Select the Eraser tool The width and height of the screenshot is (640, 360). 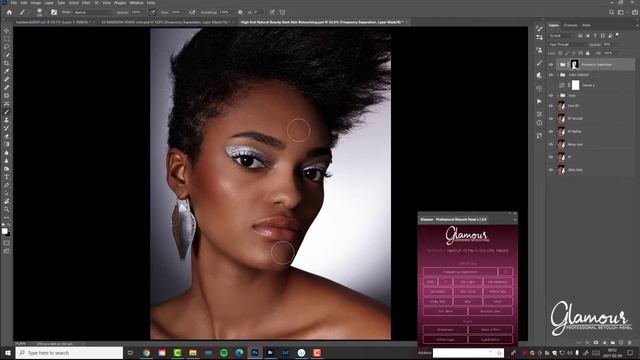7,136
